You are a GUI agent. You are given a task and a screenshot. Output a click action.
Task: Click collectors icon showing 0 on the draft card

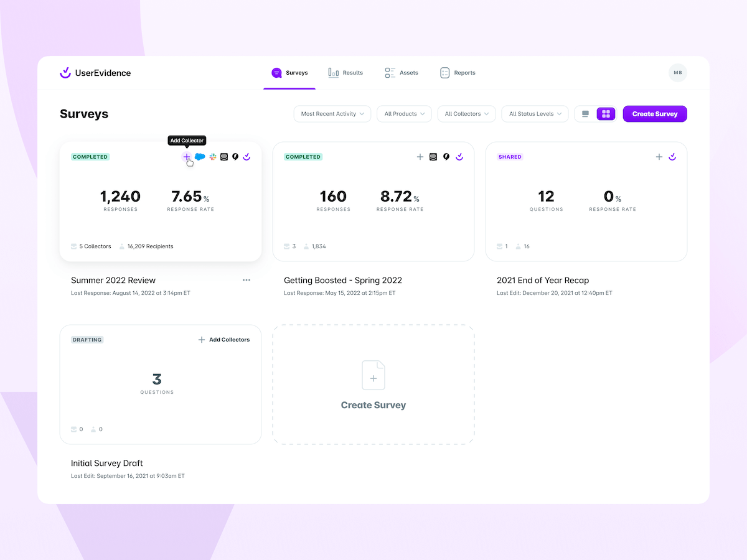point(74,429)
